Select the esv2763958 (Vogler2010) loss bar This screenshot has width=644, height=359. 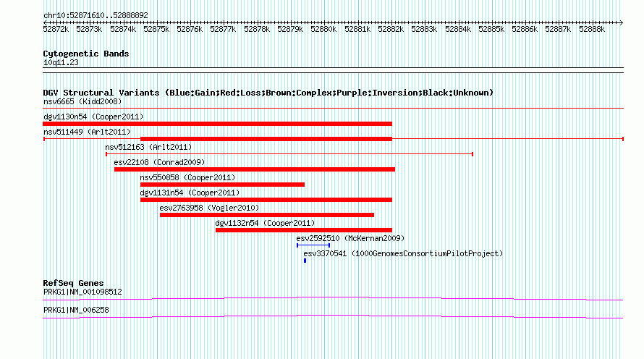[266, 215]
